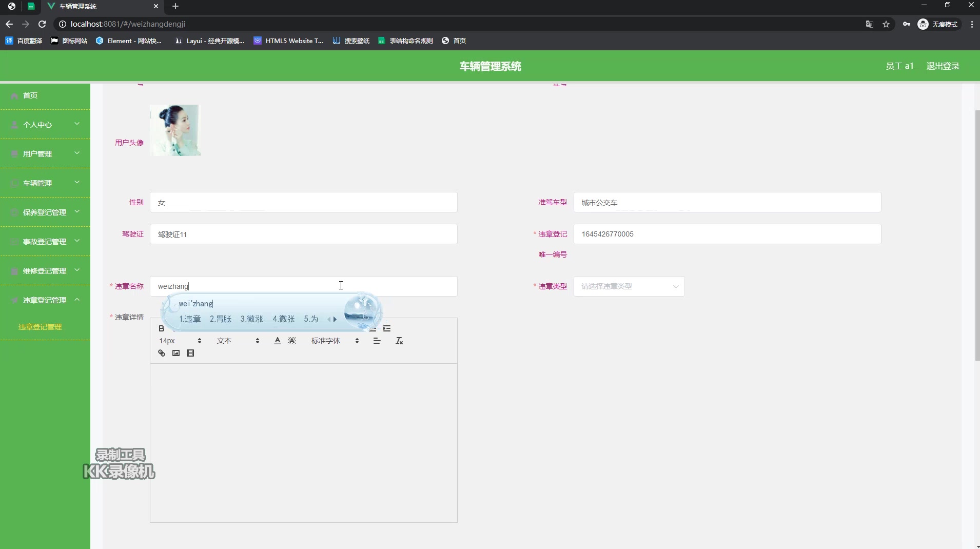Expand the 车辆管理 sidebar menu
Image resolution: width=980 pixels, height=549 pixels.
(45, 183)
